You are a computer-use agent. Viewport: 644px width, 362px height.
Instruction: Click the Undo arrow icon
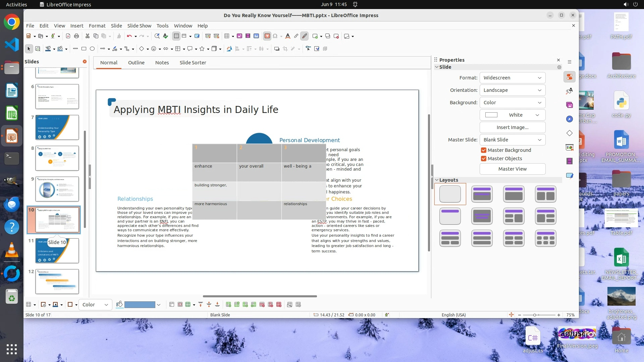pyautogui.click(x=129, y=36)
